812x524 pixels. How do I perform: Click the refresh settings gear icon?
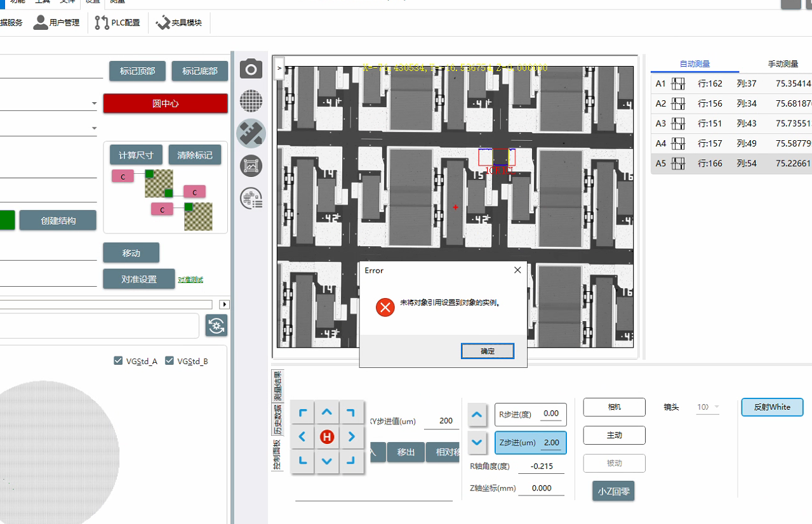pyautogui.click(x=216, y=326)
